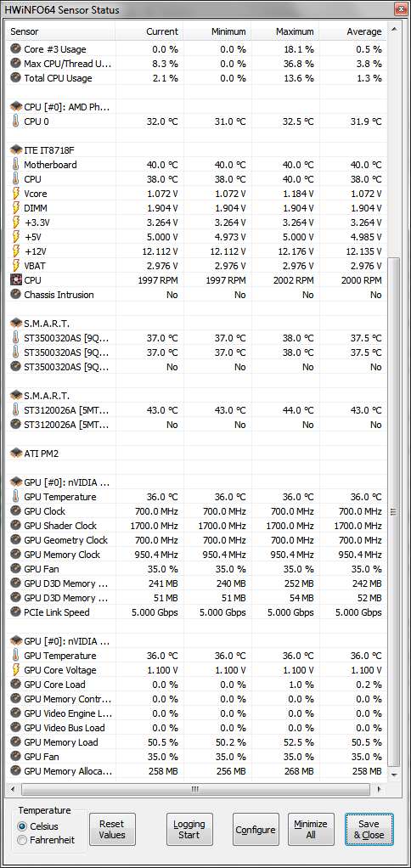Open the Configure dialog
Screen dimensions: 411x868
[256, 829]
